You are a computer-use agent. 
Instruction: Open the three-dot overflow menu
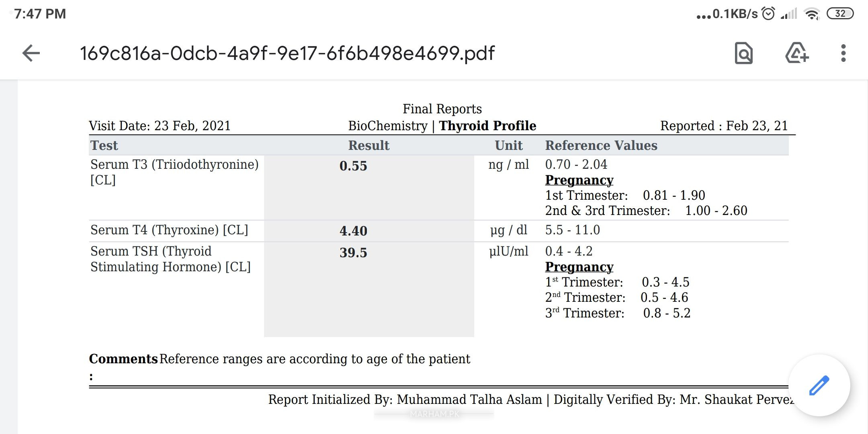(843, 53)
